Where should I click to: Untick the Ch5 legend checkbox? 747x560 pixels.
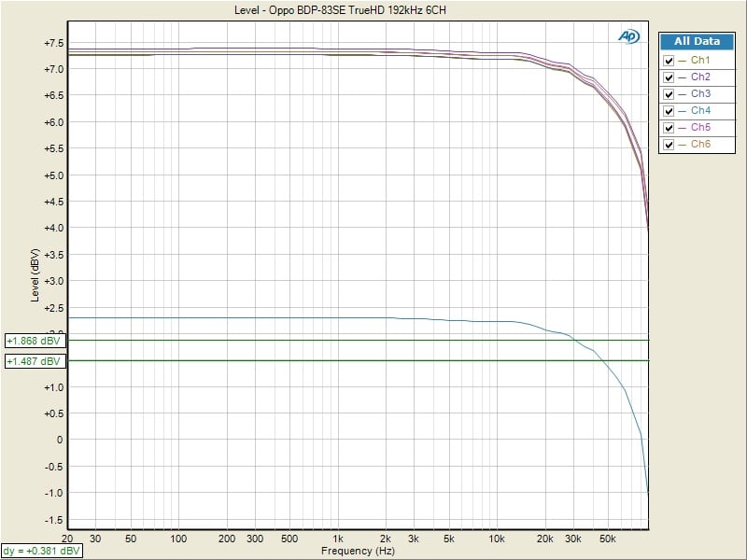[669, 128]
